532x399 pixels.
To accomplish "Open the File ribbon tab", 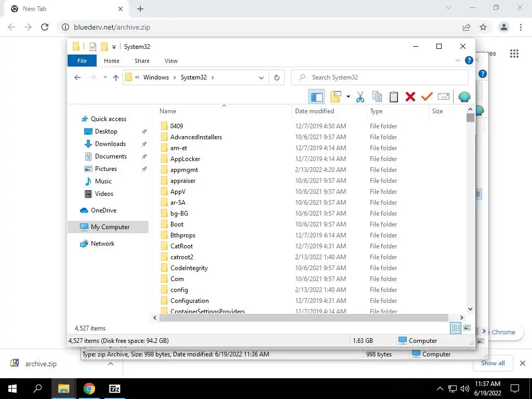I will 82,61.
